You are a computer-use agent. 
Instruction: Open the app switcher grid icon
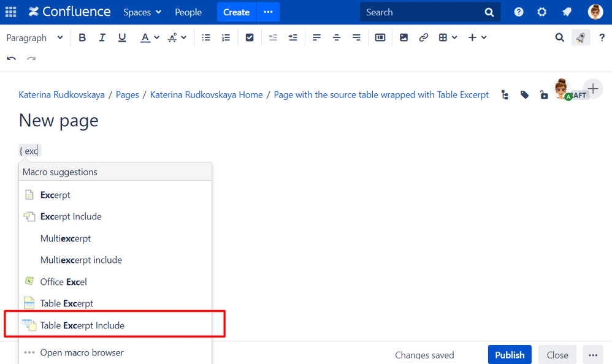pos(10,12)
